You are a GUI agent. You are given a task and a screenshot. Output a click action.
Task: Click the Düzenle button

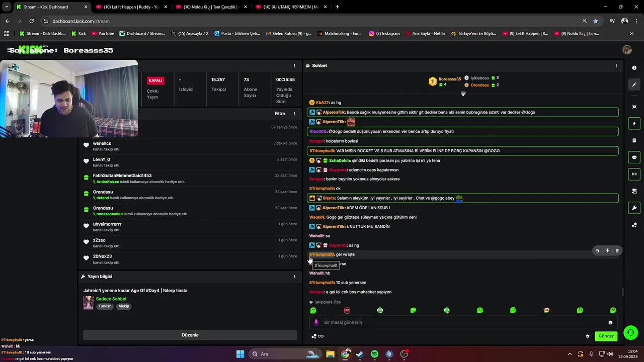(190, 335)
